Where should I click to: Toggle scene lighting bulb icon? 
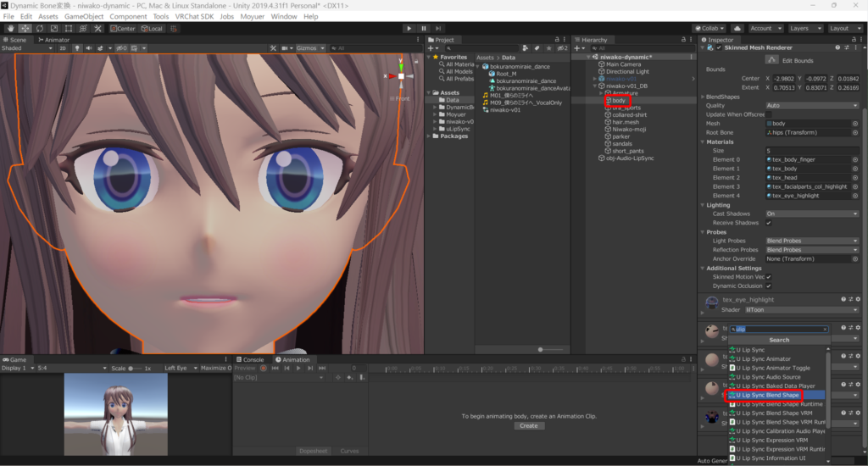(x=77, y=48)
